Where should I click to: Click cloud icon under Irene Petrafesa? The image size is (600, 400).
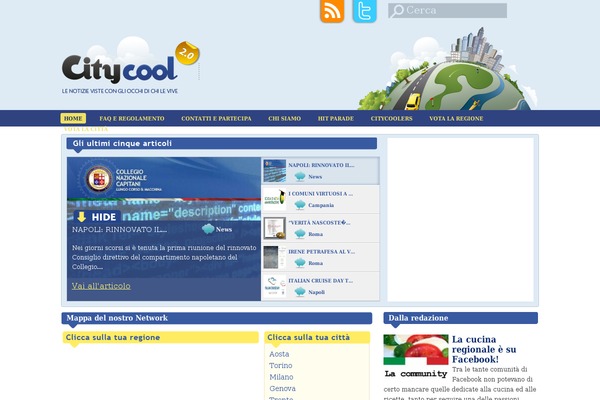(x=300, y=263)
